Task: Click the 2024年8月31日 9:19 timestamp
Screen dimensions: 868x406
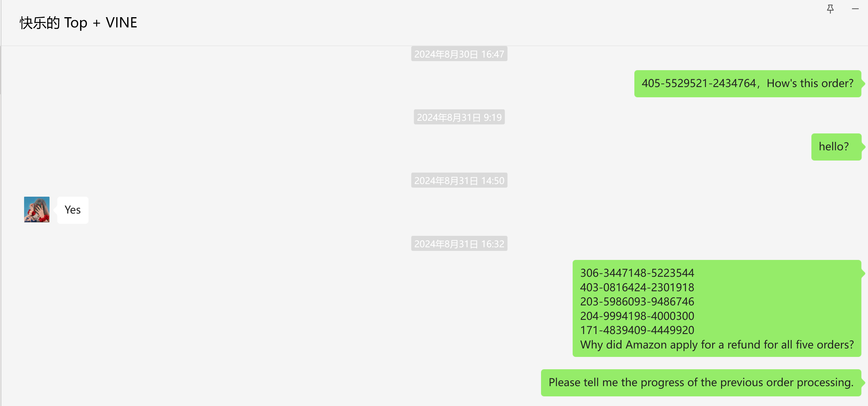Action: pos(459,117)
